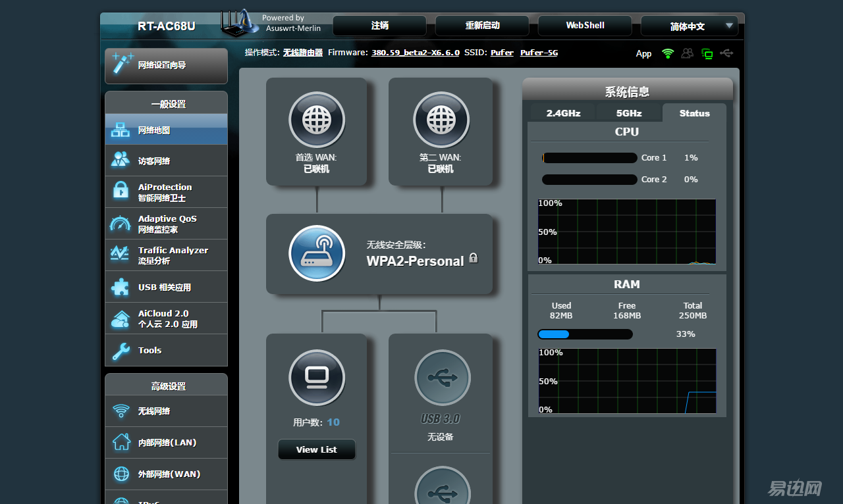Click the 外部网络(WAN) globe icon
The image size is (843, 504).
tap(121, 474)
